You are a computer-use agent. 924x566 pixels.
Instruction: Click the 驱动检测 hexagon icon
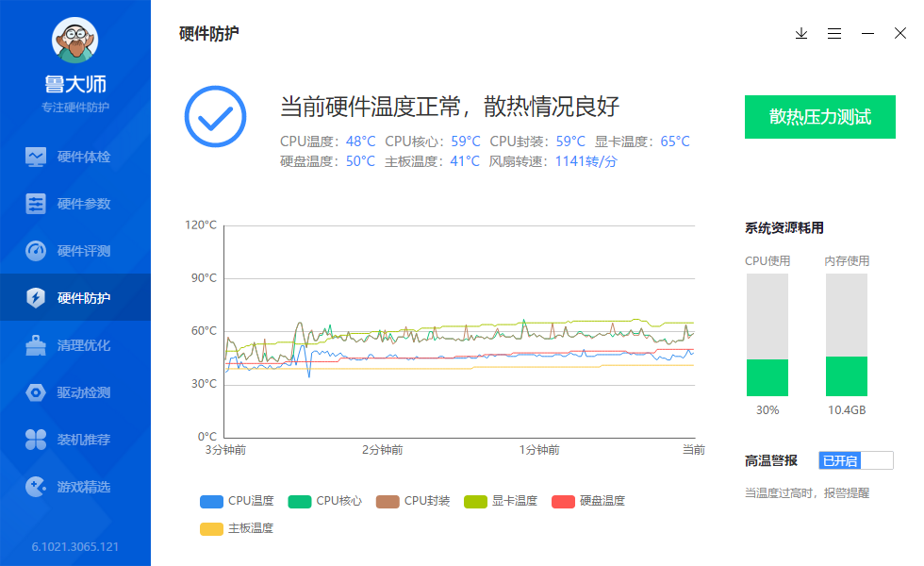36,392
